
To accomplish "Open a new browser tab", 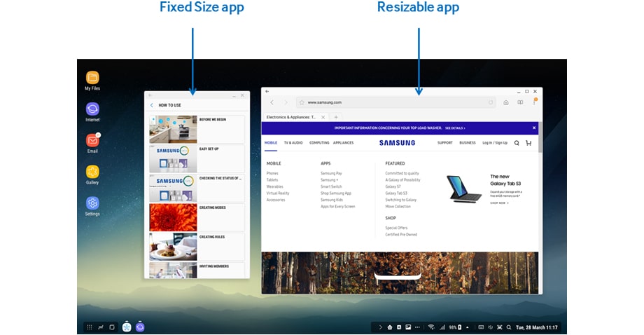I will point(335,117).
